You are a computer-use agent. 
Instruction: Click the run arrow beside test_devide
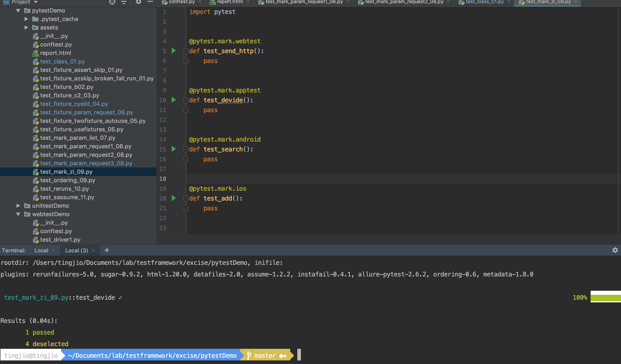(x=174, y=100)
